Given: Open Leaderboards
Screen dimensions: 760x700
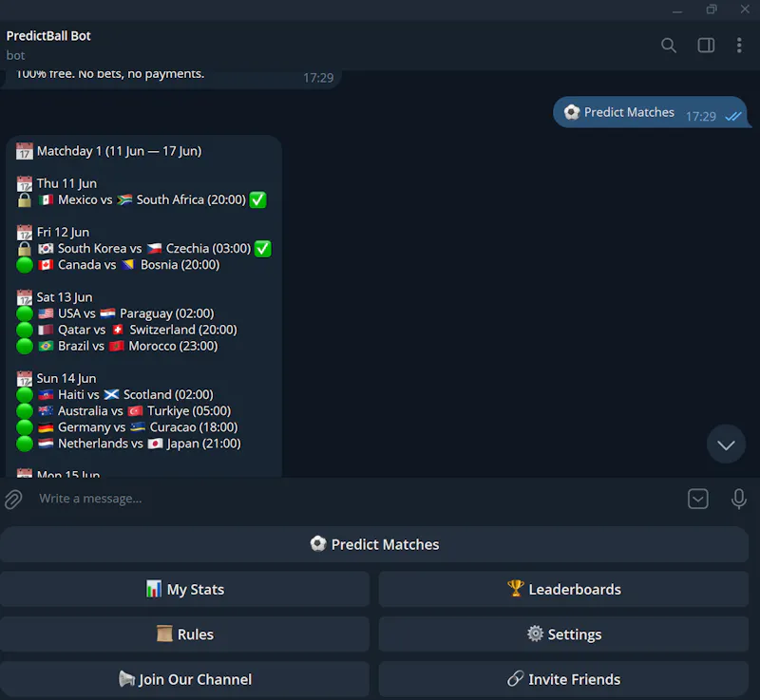Looking at the screenshot, I should (563, 589).
